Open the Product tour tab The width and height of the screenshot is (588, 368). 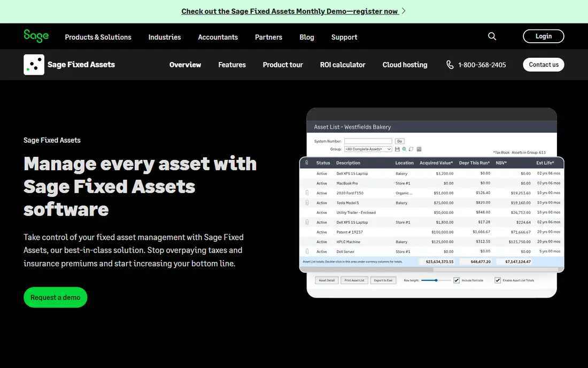coord(283,65)
